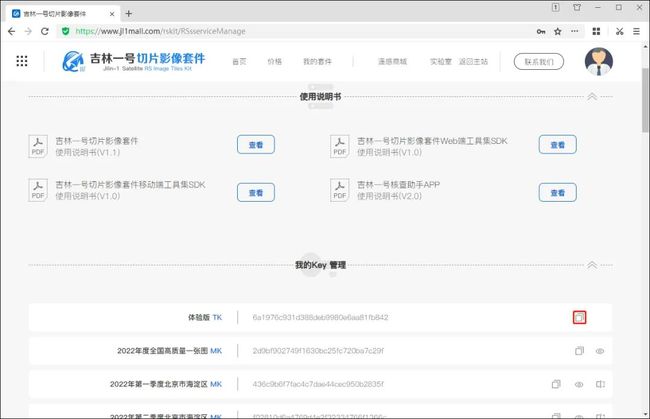Image resolution: width=650 pixels, height=419 pixels.
Task: Select the 吉林一号切片影像套件 browser tab
Action: (x=62, y=14)
